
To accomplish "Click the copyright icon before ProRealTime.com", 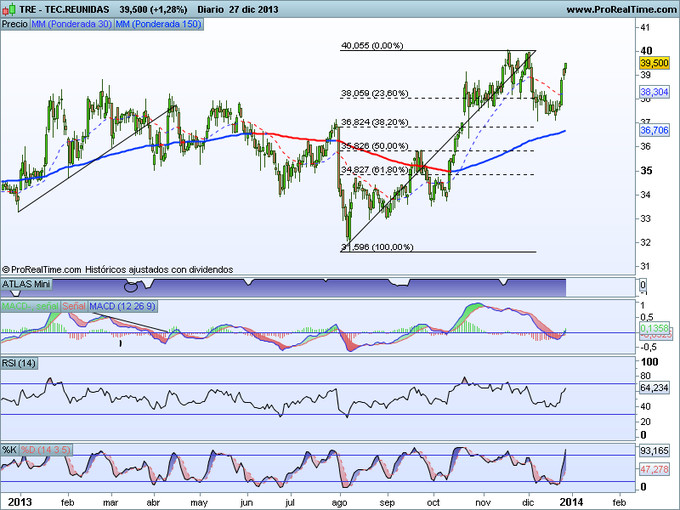I will tap(7, 269).
